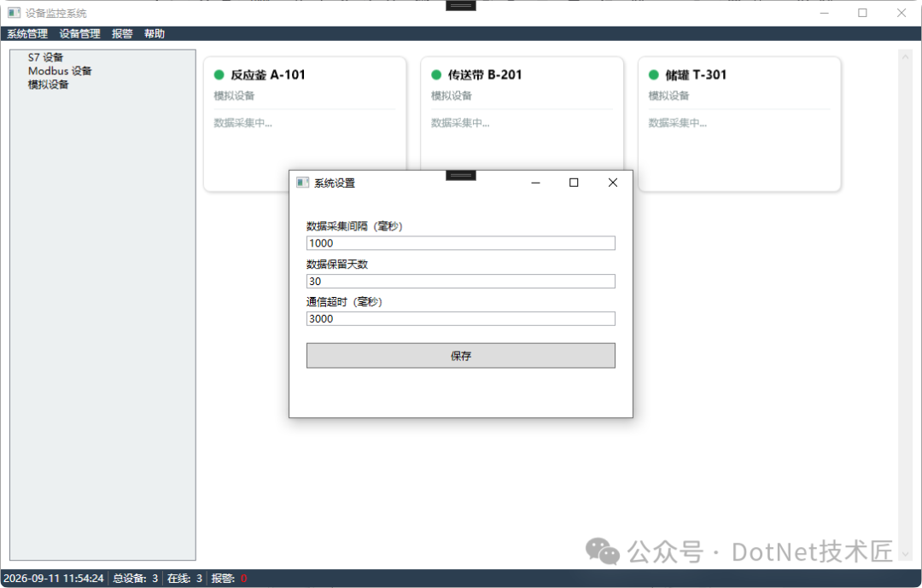This screenshot has height=588, width=922.
Task: Click the green status dot of 反应釜 A-101
Action: point(219,75)
